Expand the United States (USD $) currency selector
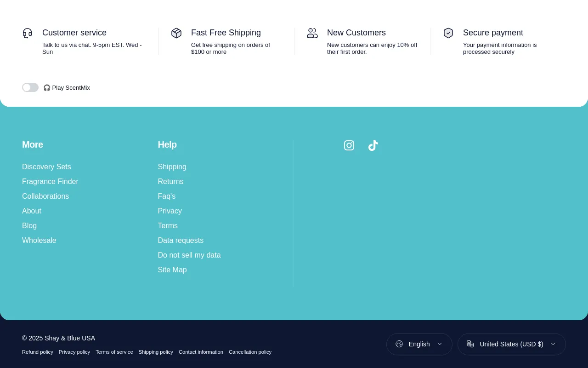The image size is (588, 368). coord(511,344)
